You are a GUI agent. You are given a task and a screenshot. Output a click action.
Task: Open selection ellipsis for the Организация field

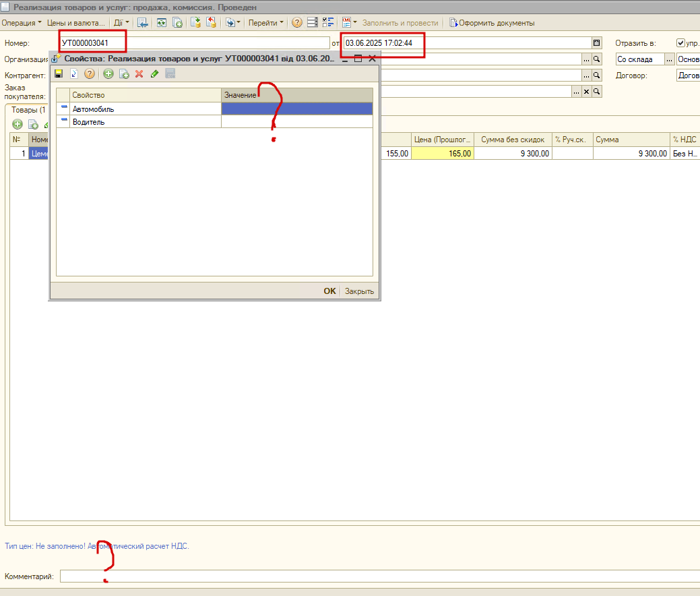(587, 59)
